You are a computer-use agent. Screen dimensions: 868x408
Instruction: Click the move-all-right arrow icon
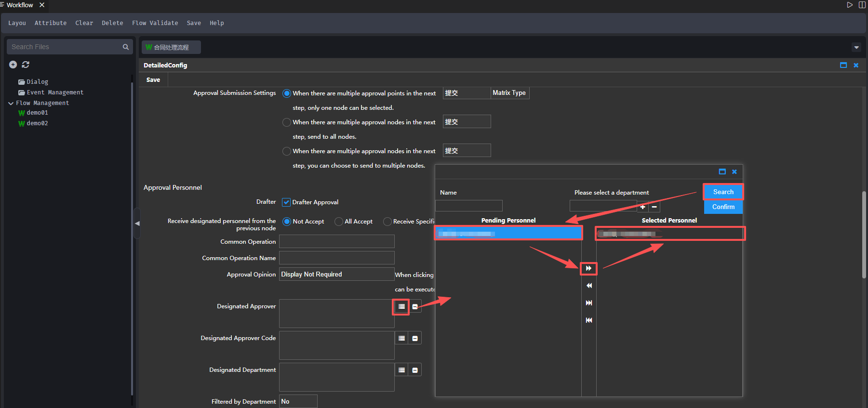588,303
